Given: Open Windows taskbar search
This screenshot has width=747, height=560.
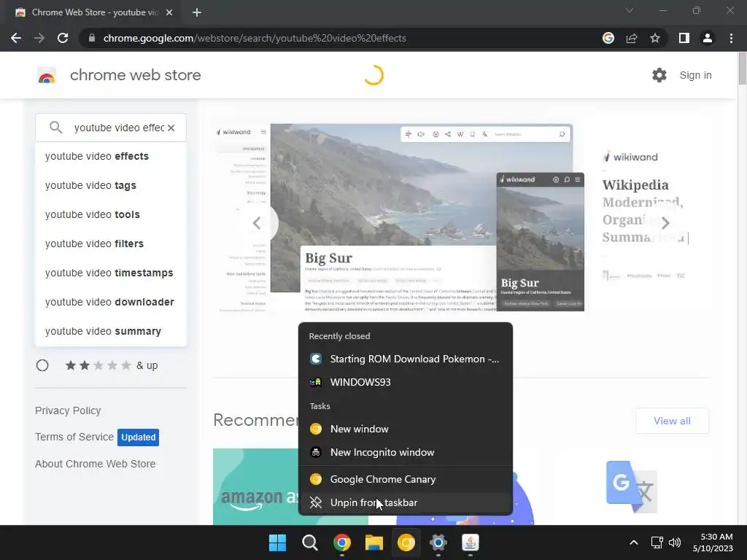Looking at the screenshot, I should pyautogui.click(x=309, y=542).
